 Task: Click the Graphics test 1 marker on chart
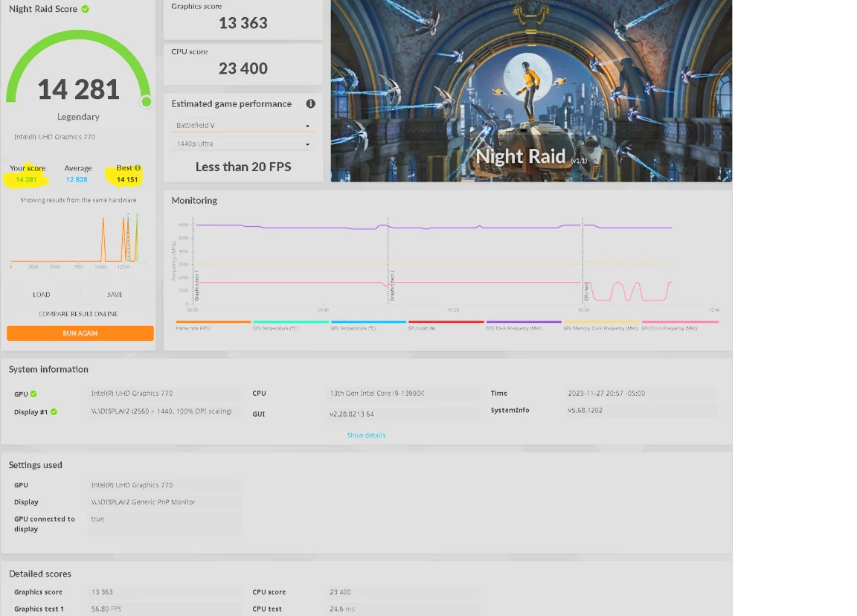196,286
